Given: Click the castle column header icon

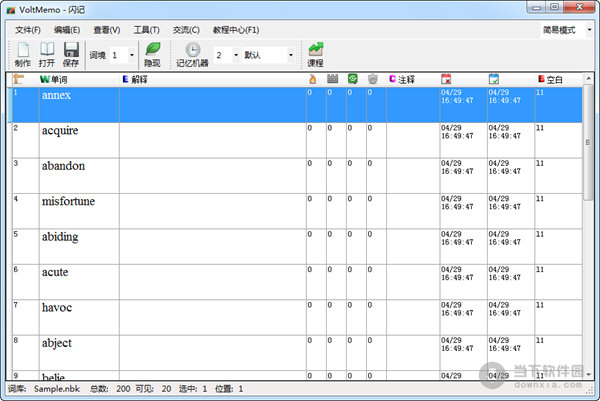Looking at the screenshot, I should [333, 79].
